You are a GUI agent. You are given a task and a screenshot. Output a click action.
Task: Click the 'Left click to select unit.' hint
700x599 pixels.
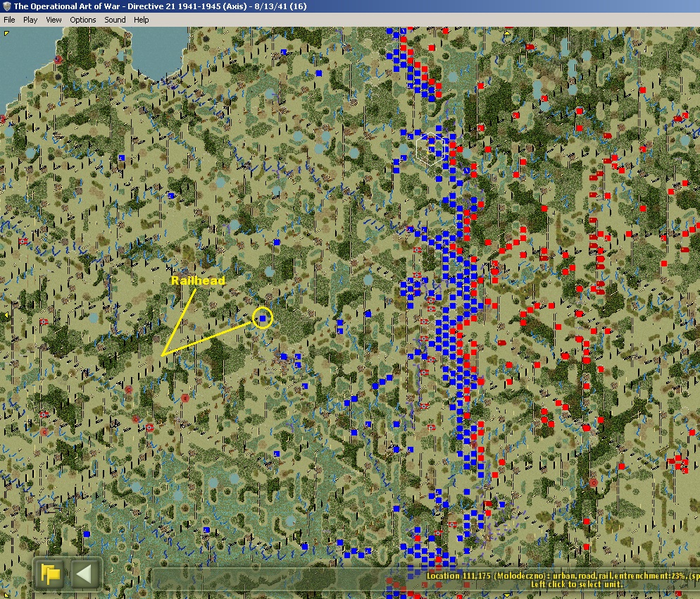tap(577, 584)
